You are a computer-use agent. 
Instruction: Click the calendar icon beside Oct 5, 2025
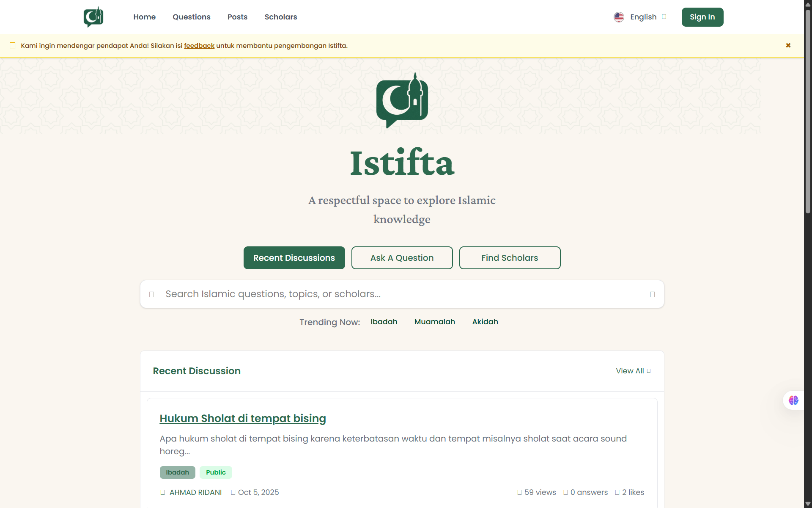click(x=233, y=492)
